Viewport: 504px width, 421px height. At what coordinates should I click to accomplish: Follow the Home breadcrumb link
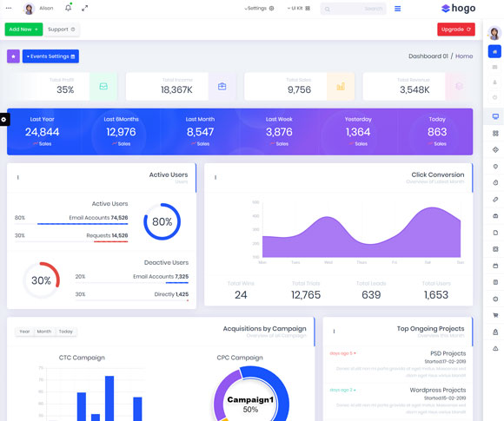pos(464,56)
